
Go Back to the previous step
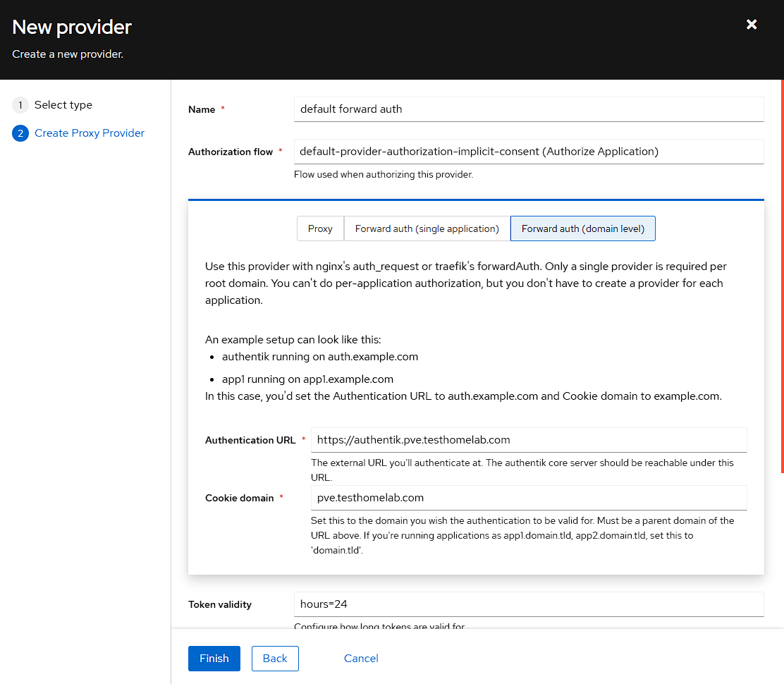click(x=275, y=659)
